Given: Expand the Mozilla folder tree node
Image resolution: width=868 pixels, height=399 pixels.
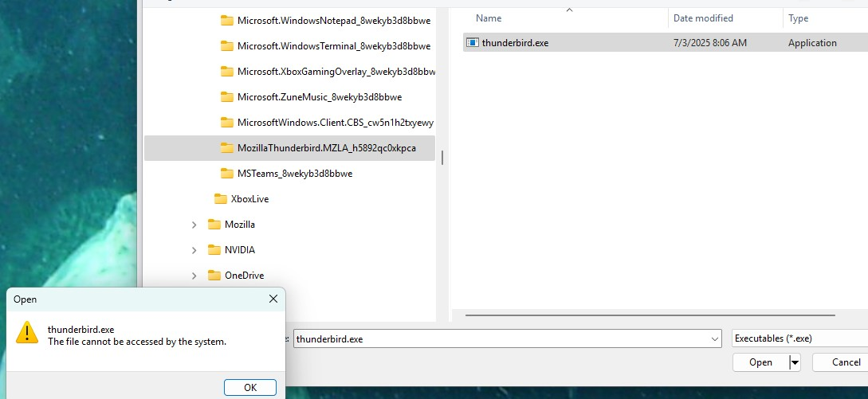Looking at the screenshot, I should point(194,225).
